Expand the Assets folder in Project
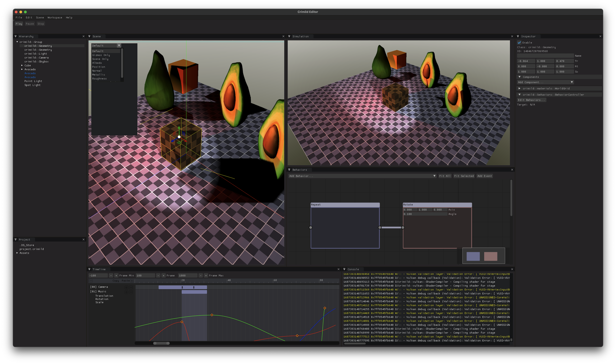The width and height of the screenshot is (616, 364). point(17,253)
